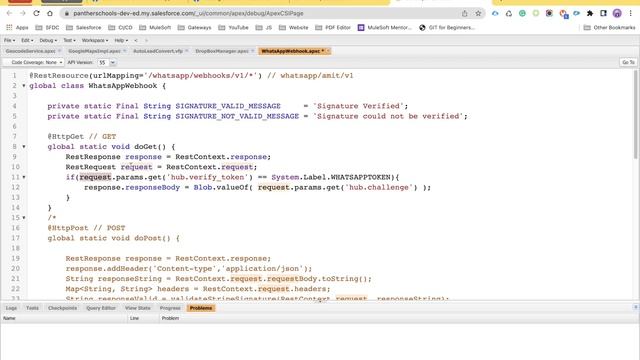Image resolution: width=640 pixels, height=360 pixels.
Task: Click the code editor vertical scrollbar
Action: tap(636, 114)
